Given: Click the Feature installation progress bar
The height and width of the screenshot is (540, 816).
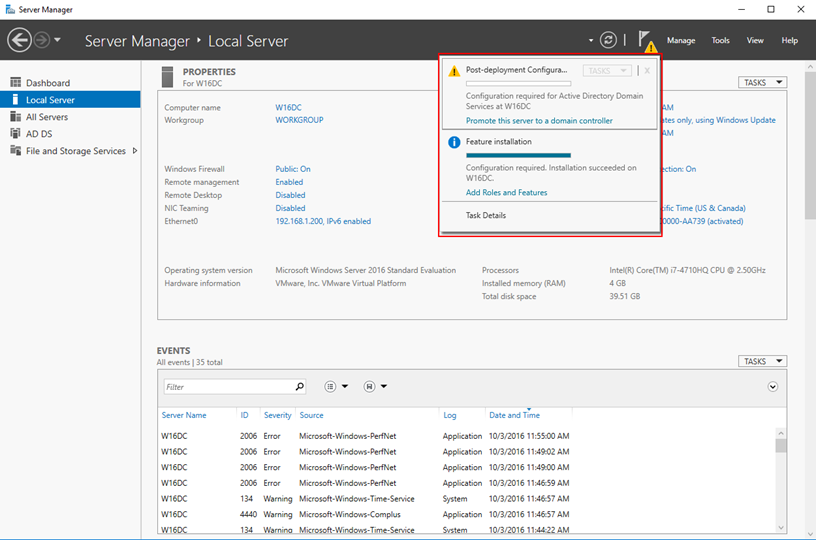Looking at the screenshot, I should [x=518, y=155].
